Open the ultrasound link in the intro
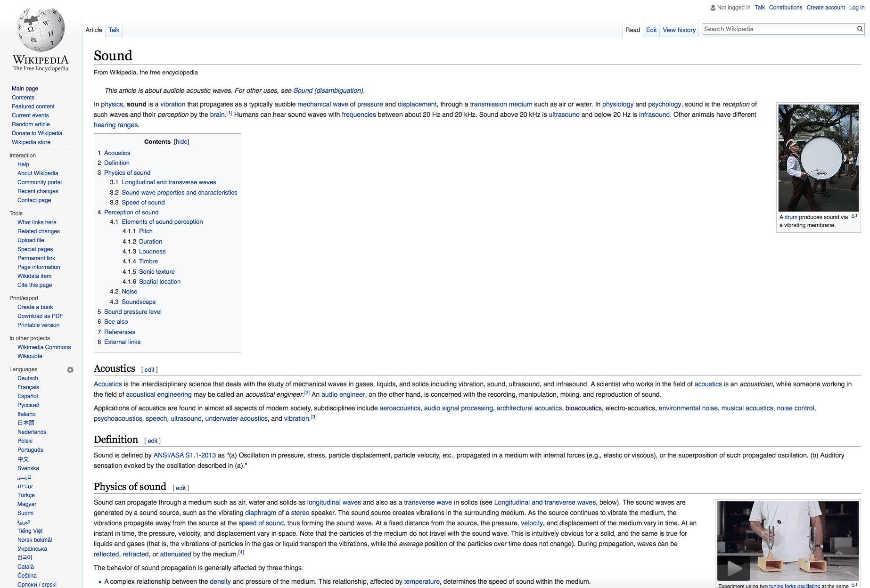Viewport: 870px width, 588px height. (564, 114)
